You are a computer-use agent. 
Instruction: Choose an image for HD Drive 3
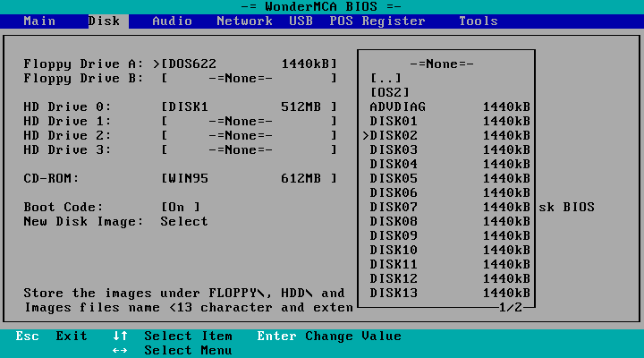249,149
